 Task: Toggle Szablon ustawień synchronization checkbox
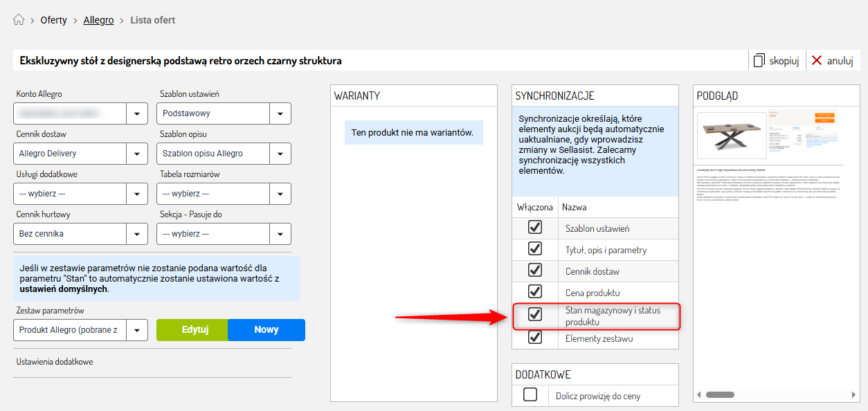(x=534, y=228)
